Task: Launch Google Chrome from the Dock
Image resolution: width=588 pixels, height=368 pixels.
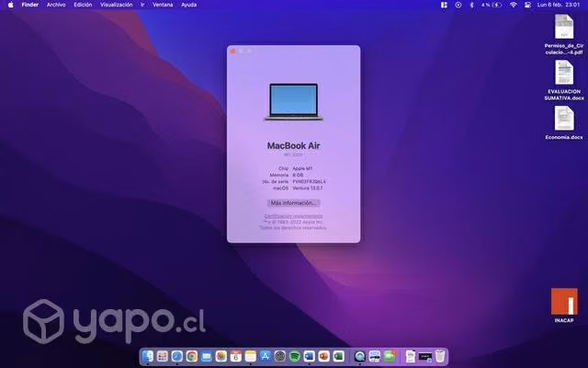Action: point(192,356)
